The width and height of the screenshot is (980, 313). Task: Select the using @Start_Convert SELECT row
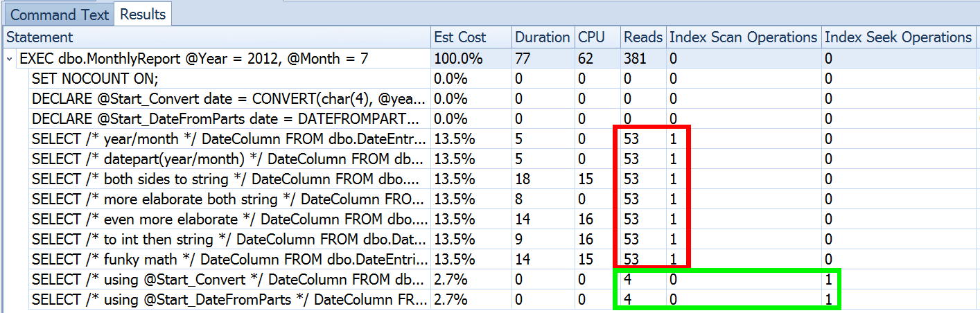(x=490, y=280)
